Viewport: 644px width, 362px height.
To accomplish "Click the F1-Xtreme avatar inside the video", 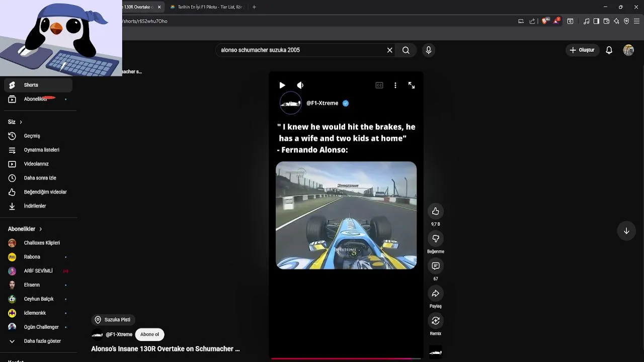I will [290, 103].
